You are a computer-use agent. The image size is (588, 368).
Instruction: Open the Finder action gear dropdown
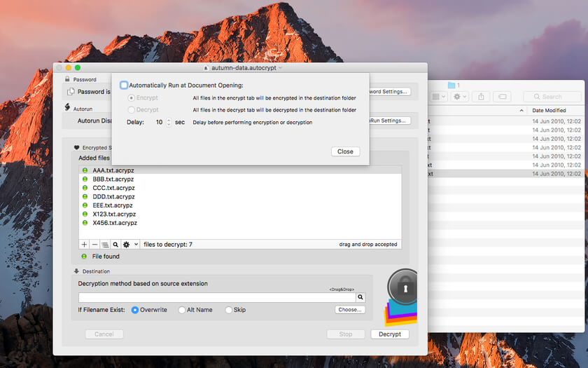(x=460, y=97)
